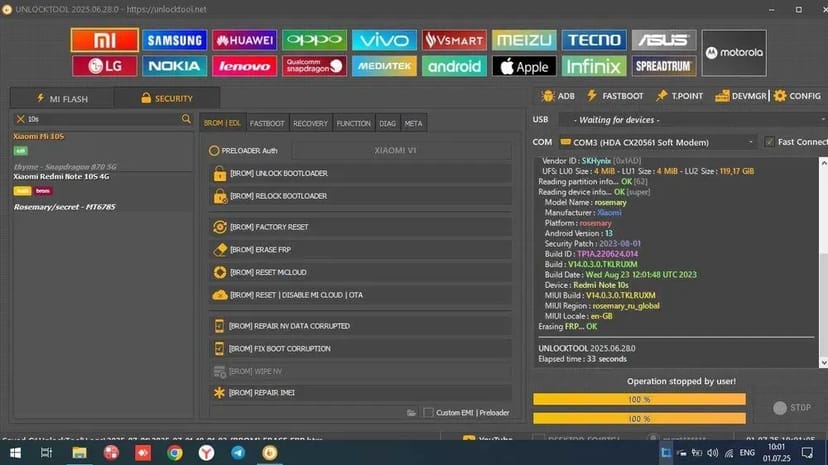The image size is (828, 465).
Task: Open Windows Start menu
Action: pyautogui.click(x=15, y=453)
